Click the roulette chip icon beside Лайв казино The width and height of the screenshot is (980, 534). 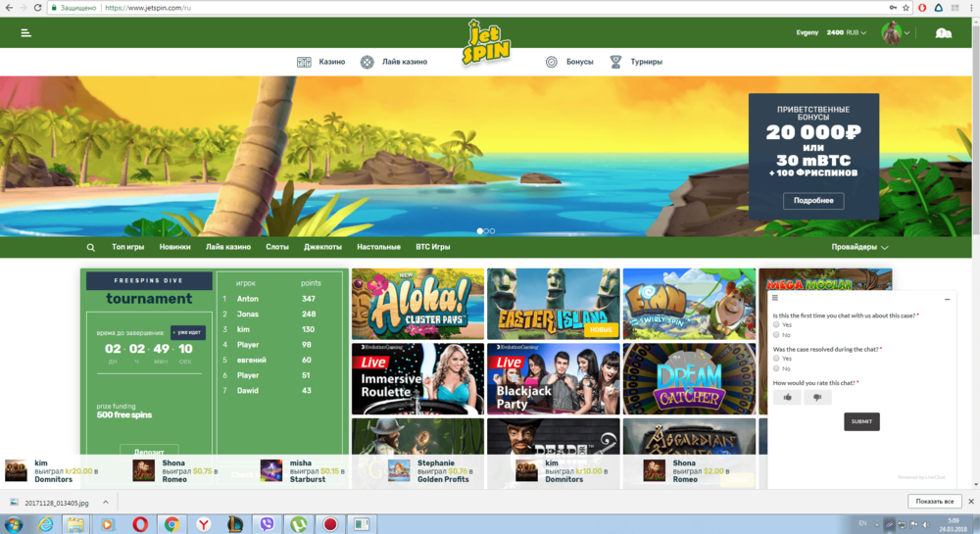click(367, 62)
